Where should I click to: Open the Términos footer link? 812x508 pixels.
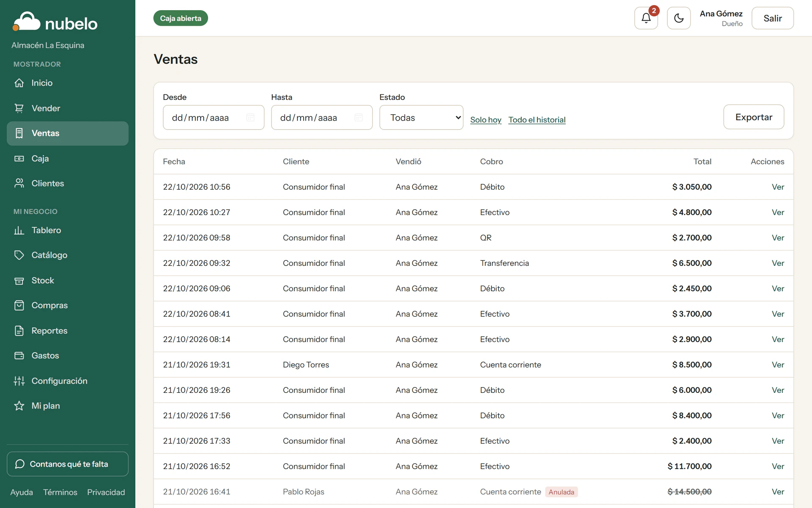tap(60, 492)
